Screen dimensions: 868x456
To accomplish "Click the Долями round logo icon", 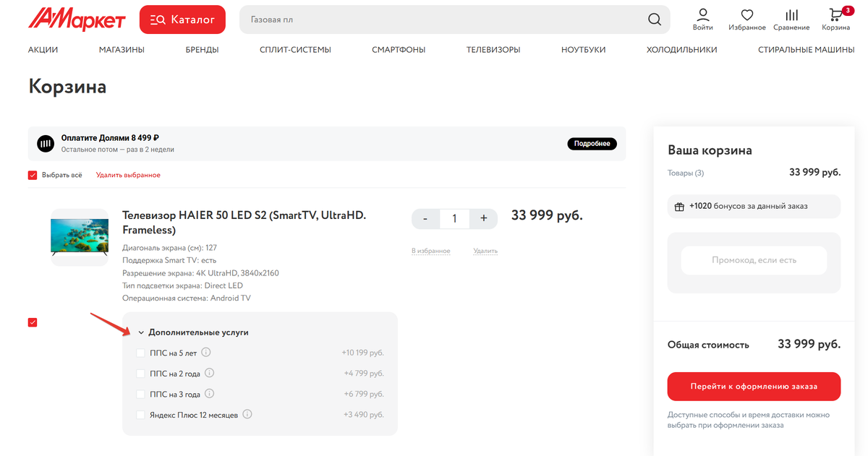I will [x=46, y=143].
